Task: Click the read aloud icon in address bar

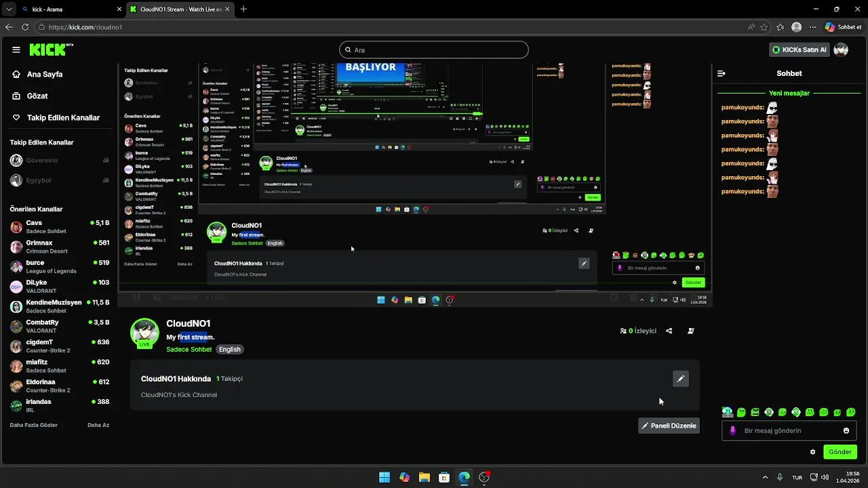Action: click(751, 27)
